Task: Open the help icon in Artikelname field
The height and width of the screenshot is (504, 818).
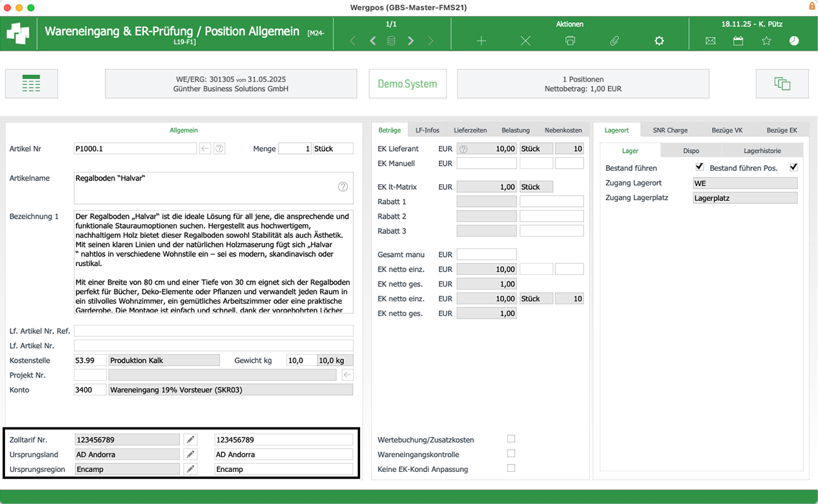Action: (x=343, y=187)
